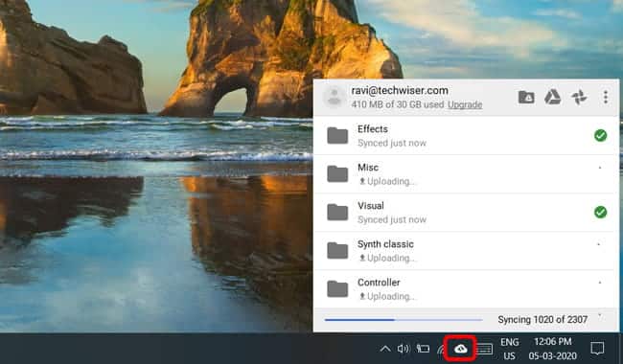
Task: Open the three-dot settings menu
Action: (x=606, y=97)
